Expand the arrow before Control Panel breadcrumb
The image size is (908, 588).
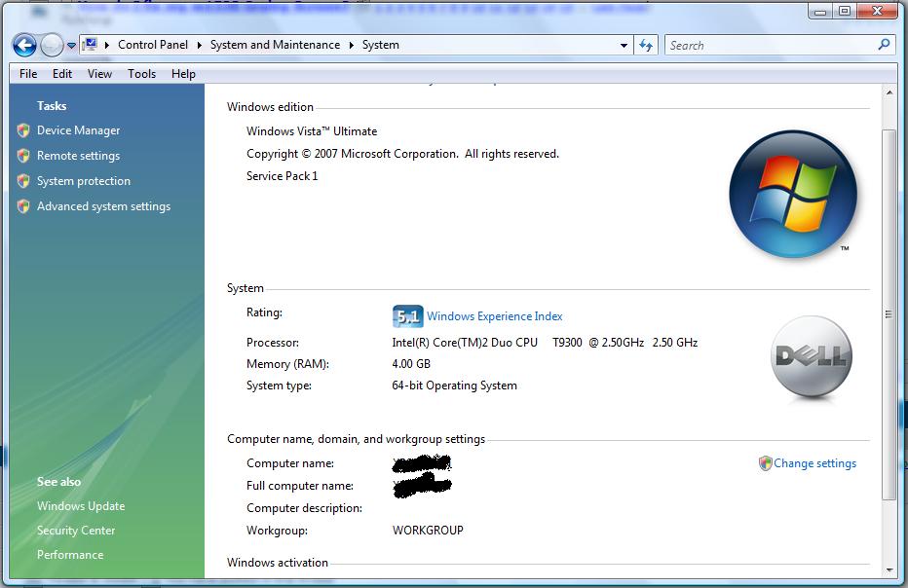pos(106,45)
